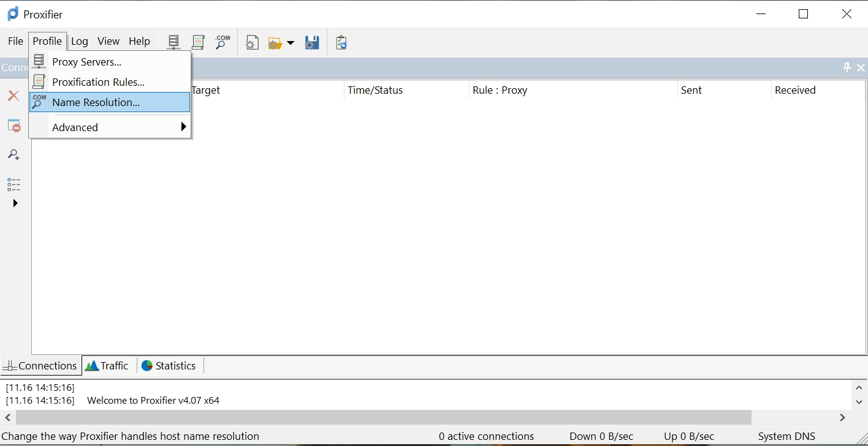Click the magnifier-plus icon in left sidebar
Screen dimensions: 868x446
click(13, 155)
